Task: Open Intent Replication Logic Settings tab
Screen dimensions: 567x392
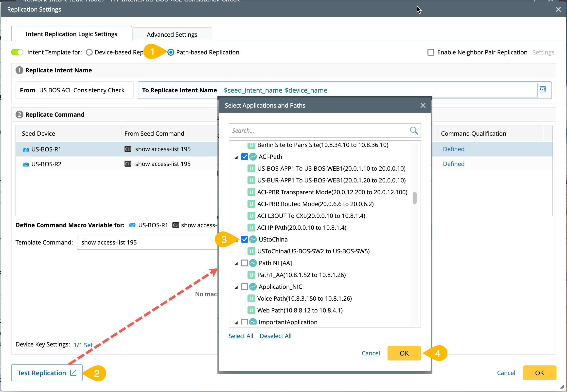Action: (71, 34)
